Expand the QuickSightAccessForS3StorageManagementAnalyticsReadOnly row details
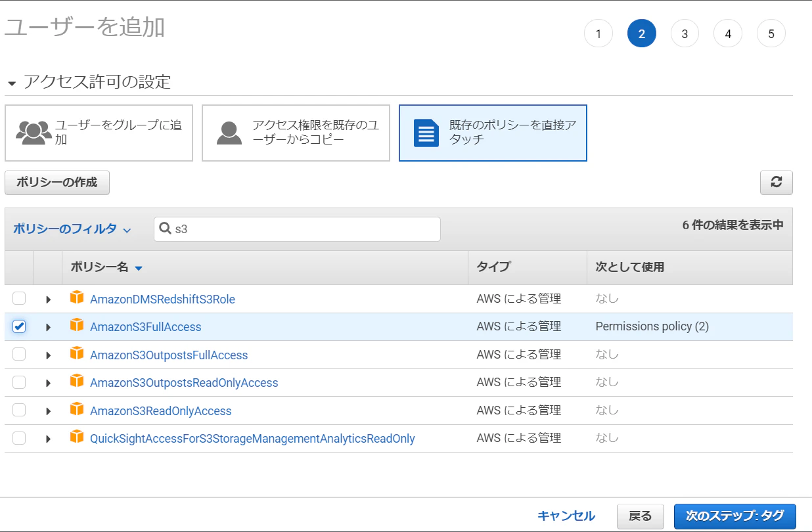Screen dimensions: 812x532 [48, 439]
